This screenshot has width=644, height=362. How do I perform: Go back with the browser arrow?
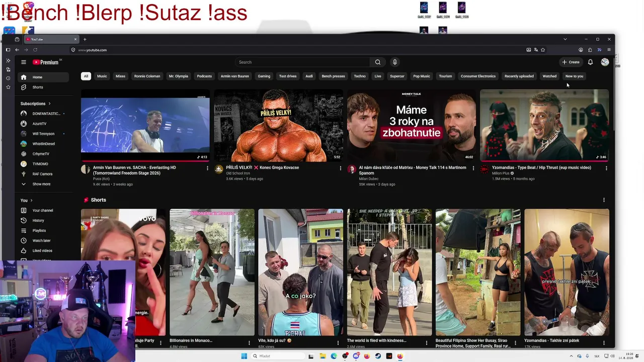click(x=17, y=50)
